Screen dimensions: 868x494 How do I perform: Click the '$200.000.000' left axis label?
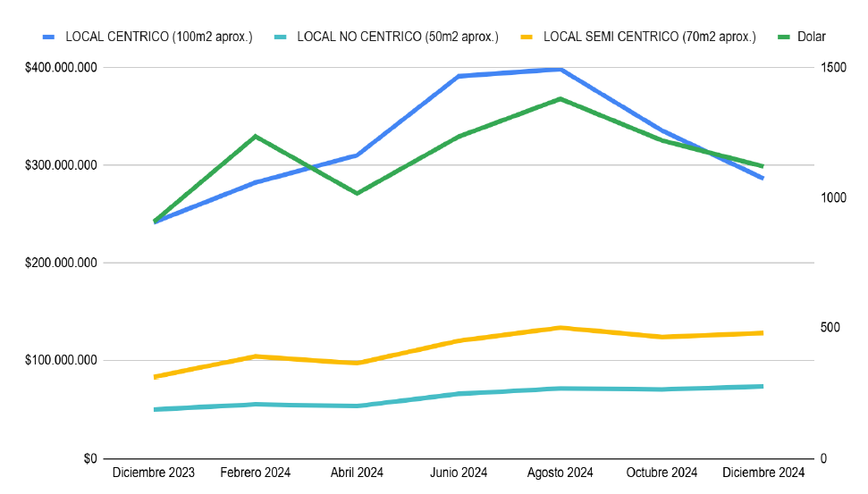point(63,263)
